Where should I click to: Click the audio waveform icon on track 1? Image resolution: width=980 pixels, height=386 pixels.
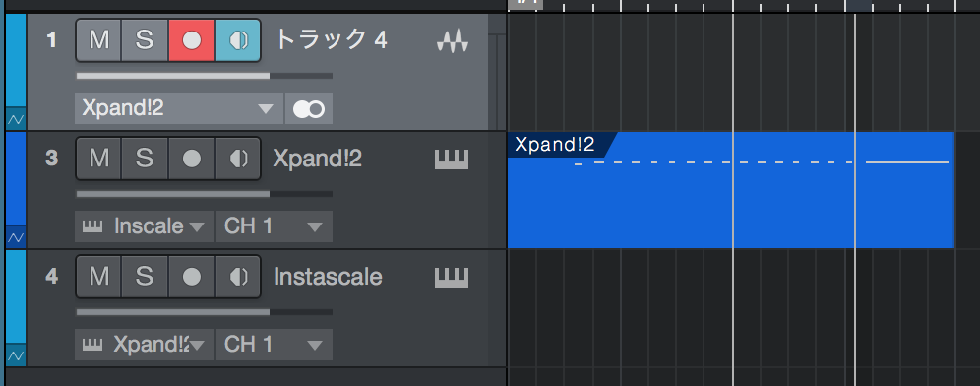click(x=452, y=41)
